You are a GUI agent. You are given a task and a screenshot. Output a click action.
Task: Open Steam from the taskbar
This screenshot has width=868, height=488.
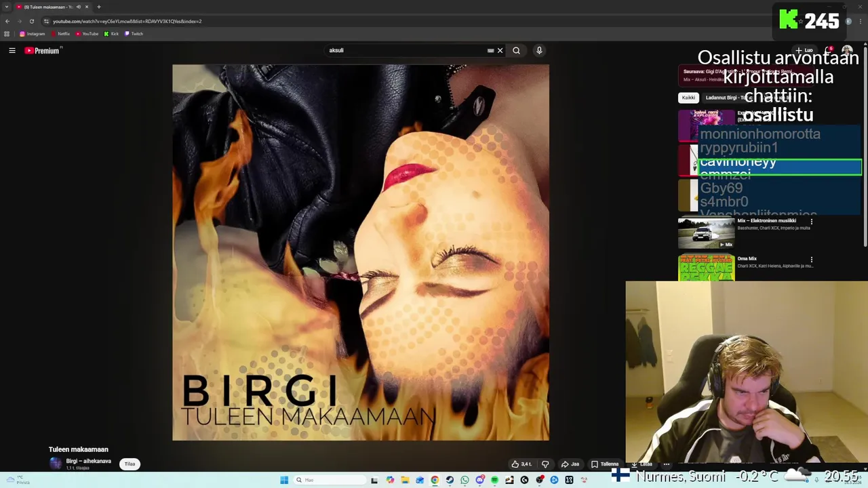[x=450, y=480]
